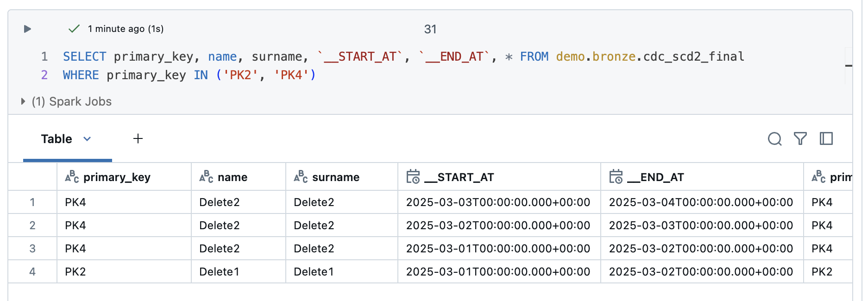Toggle the side panel columns icon

pos(826,139)
